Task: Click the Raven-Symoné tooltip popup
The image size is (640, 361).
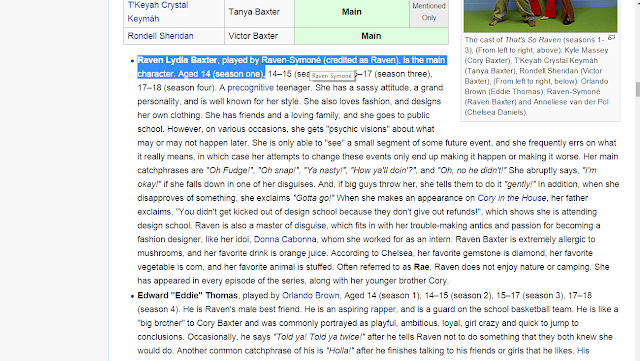Action: [x=331, y=76]
